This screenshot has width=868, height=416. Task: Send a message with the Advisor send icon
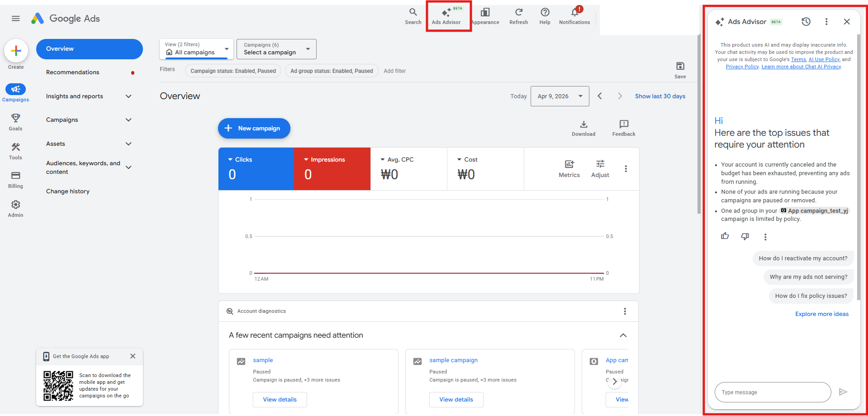point(843,392)
